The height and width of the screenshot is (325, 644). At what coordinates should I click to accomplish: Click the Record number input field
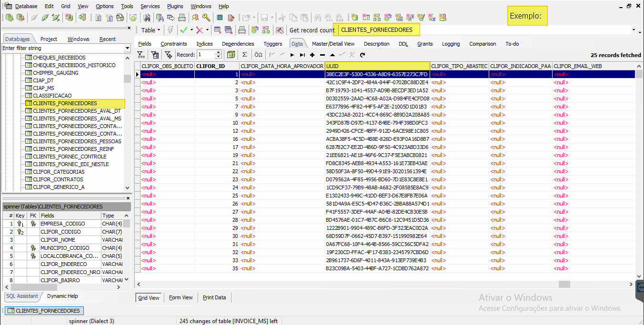(206, 55)
